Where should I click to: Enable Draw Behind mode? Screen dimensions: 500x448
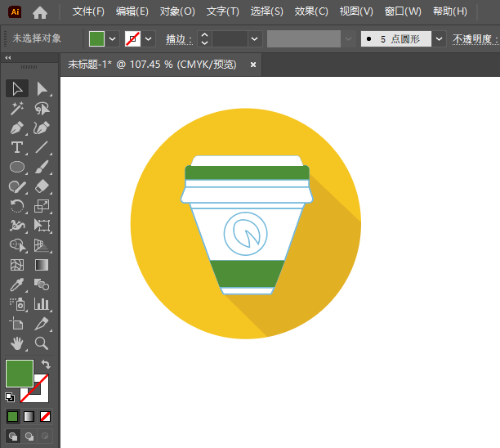[29, 437]
